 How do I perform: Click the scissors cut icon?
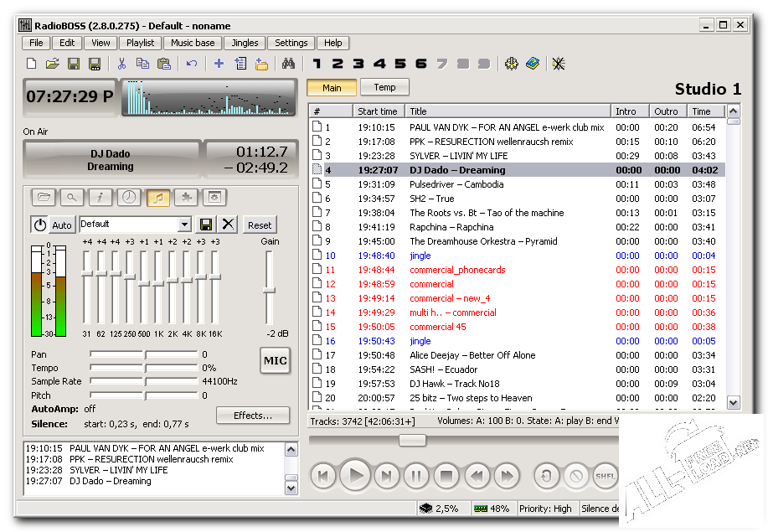pyautogui.click(x=121, y=64)
